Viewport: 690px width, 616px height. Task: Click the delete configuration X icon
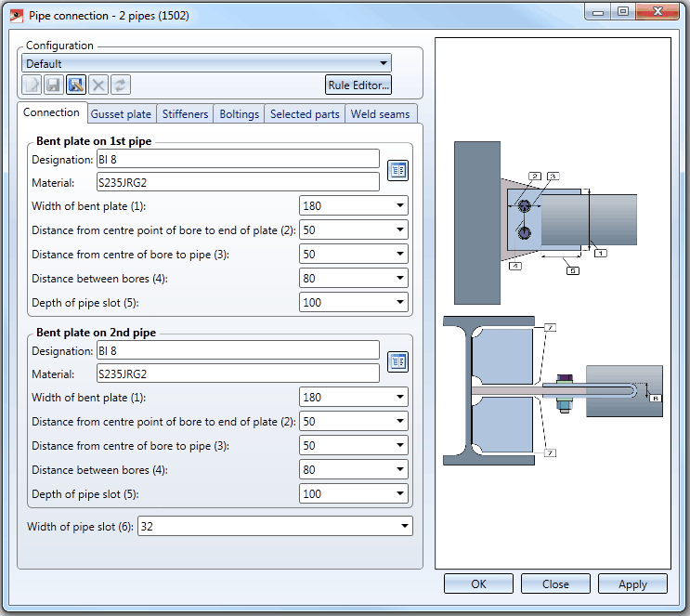98,85
